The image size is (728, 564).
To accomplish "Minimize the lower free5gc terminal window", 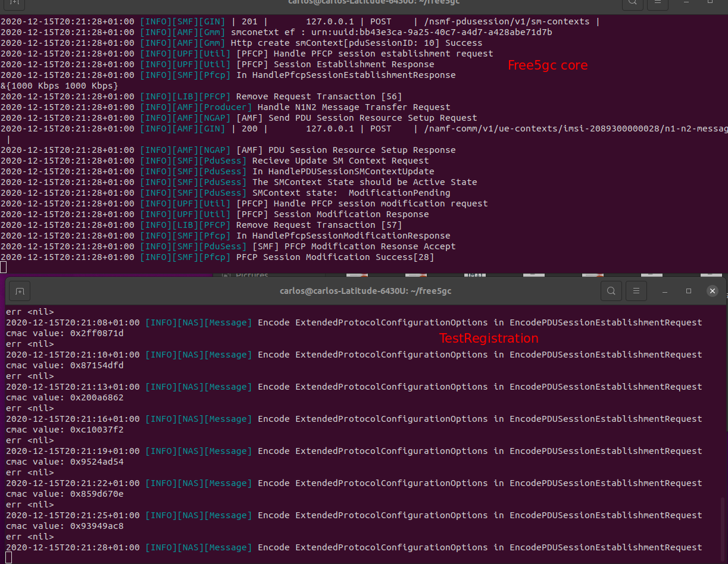I will coord(664,291).
